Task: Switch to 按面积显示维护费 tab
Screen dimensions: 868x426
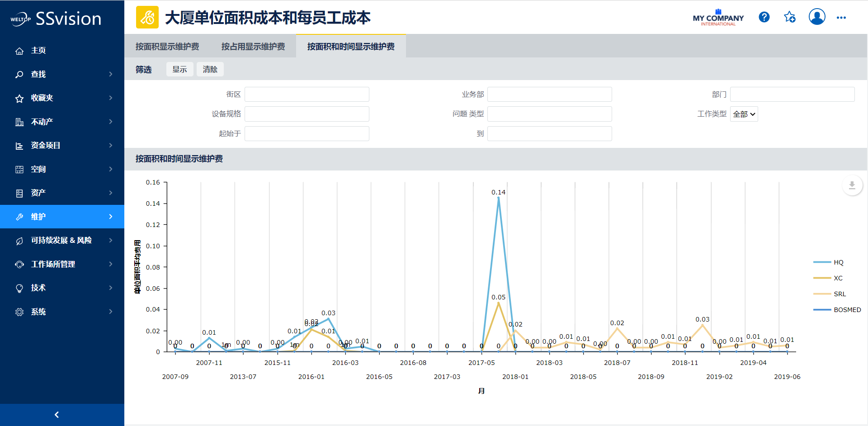Action: (167, 47)
